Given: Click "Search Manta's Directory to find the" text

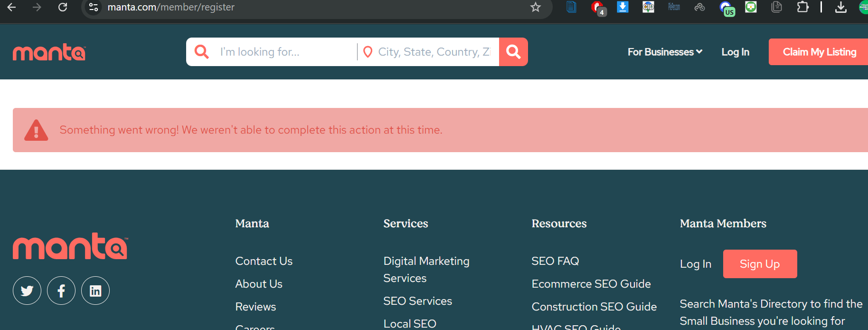Looking at the screenshot, I should pos(771,304).
